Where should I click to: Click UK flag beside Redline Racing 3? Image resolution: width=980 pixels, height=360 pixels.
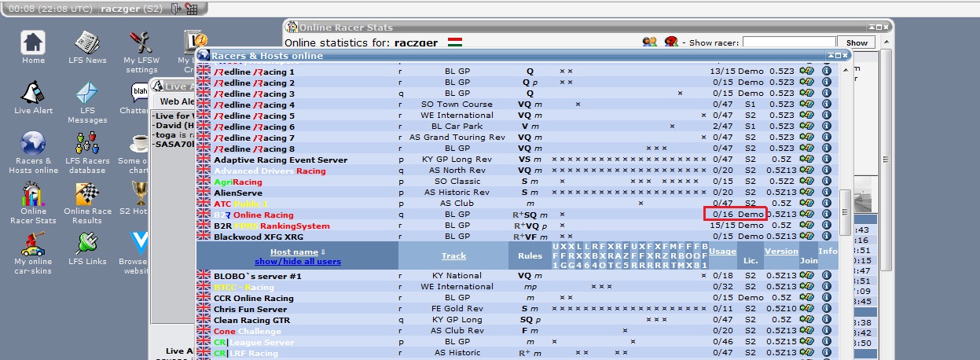coord(204,94)
